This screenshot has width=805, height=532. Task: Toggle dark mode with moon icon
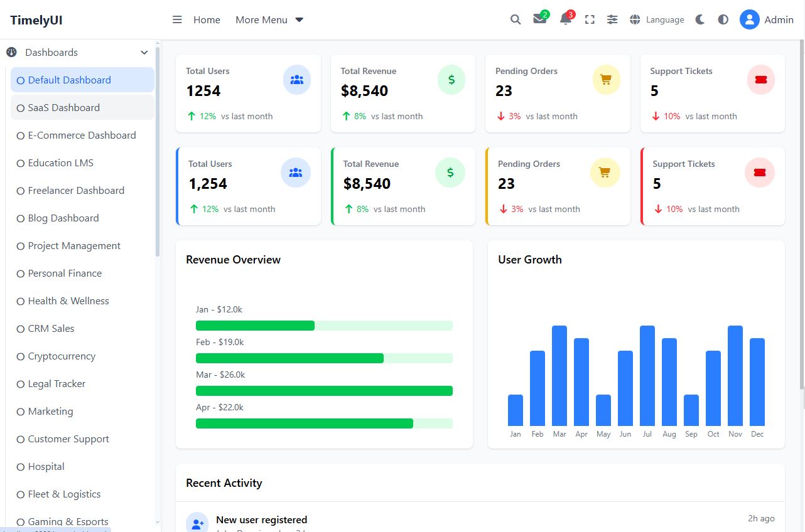pos(700,20)
